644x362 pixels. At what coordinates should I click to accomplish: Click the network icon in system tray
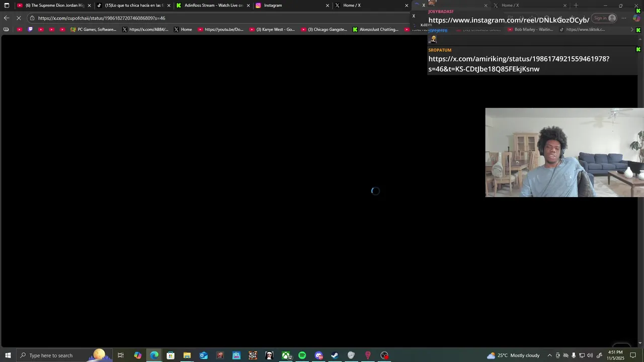click(x=582, y=355)
